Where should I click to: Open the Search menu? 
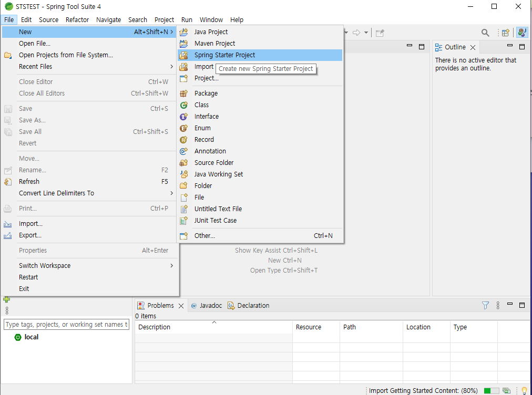pos(138,19)
